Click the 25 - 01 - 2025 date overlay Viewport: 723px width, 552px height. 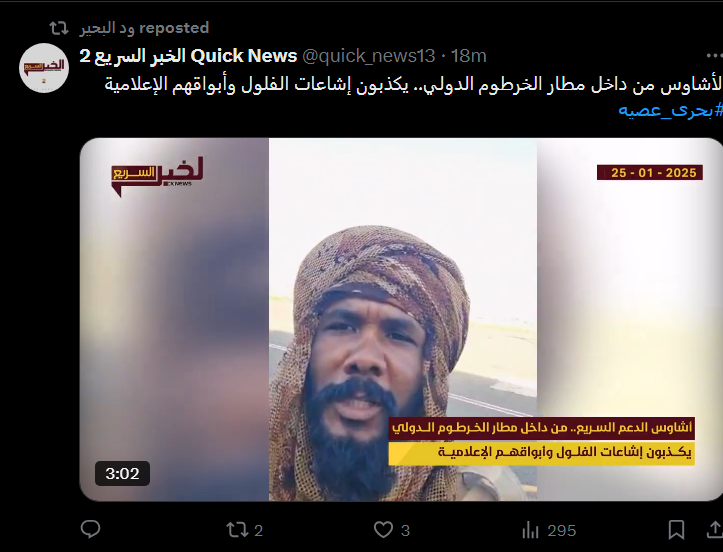point(650,172)
